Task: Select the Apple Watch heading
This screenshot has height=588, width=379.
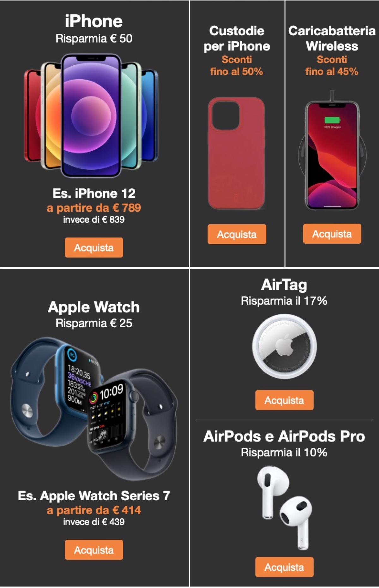Action: pos(94,307)
